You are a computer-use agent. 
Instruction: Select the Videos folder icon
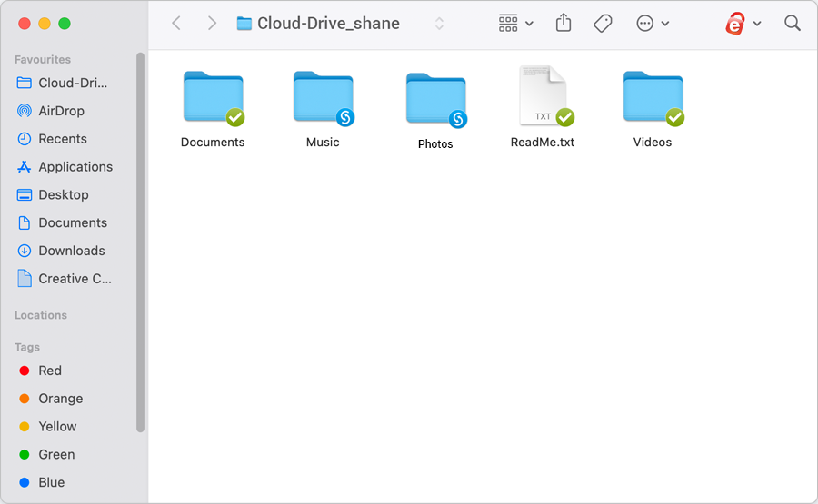tap(653, 97)
